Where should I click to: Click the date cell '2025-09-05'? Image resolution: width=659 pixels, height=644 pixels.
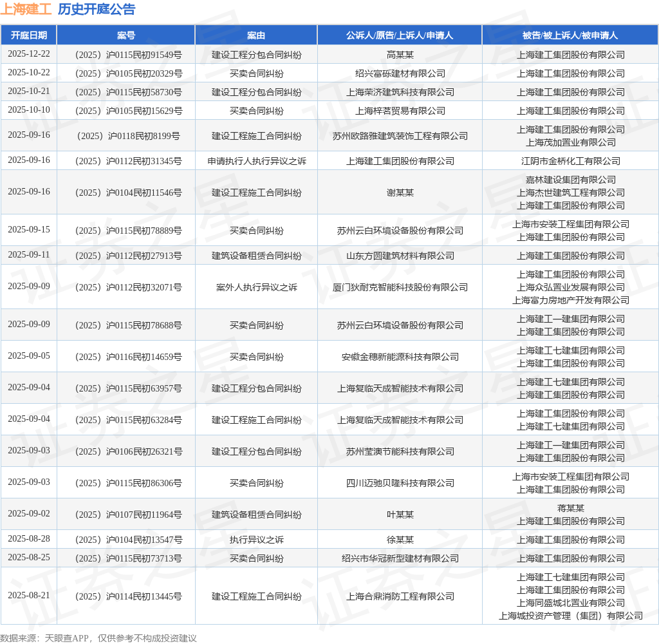point(28,356)
